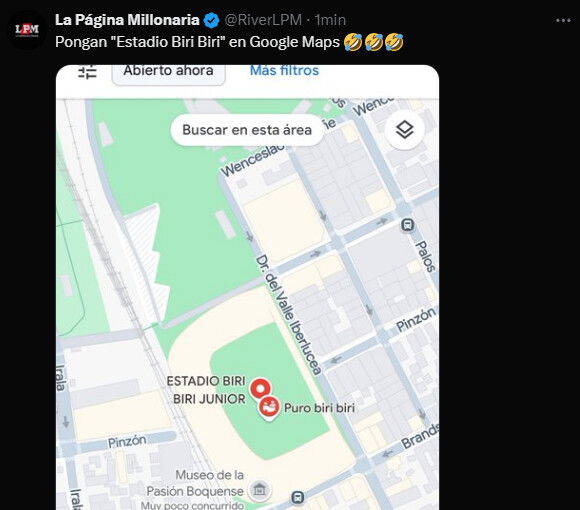Click the blue verified badge
Image resolution: width=580 pixels, height=510 pixels.
pyautogui.click(x=212, y=20)
